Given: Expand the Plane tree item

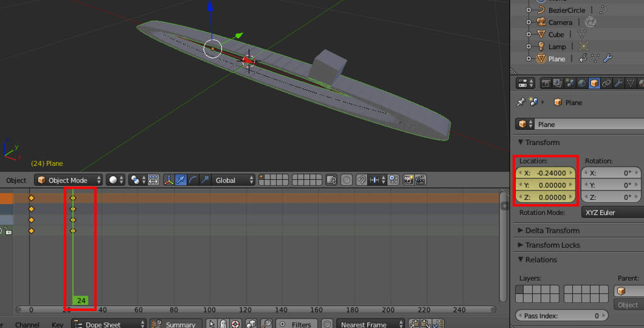Looking at the screenshot, I should point(528,59).
